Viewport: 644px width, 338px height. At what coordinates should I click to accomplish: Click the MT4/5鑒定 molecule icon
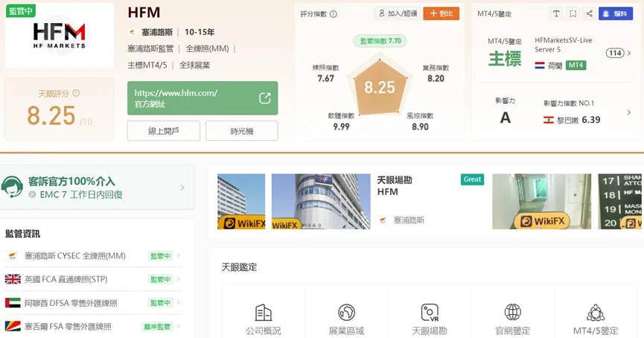pos(596,313)
